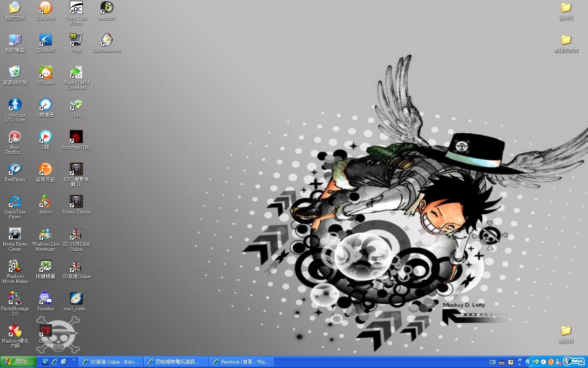Click the Fraps desktop icon
The height and width of the screenshot is (368, 588).
pos(76,43)
